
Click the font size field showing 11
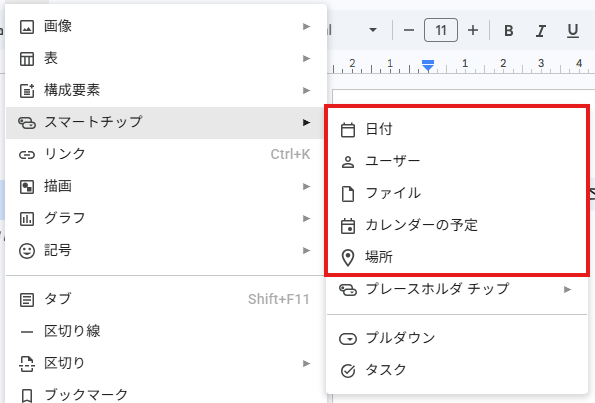click(x=441, y=30)
